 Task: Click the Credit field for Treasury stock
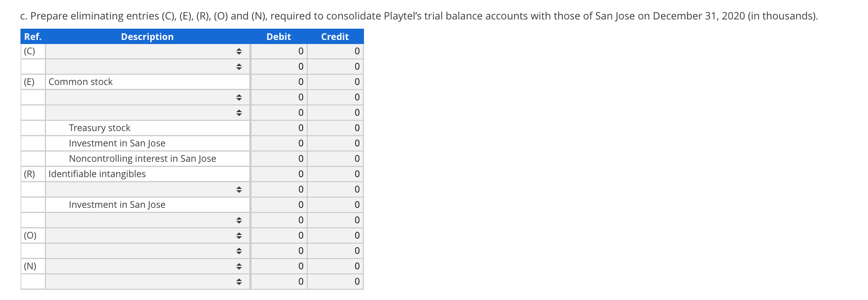[335, 128]
